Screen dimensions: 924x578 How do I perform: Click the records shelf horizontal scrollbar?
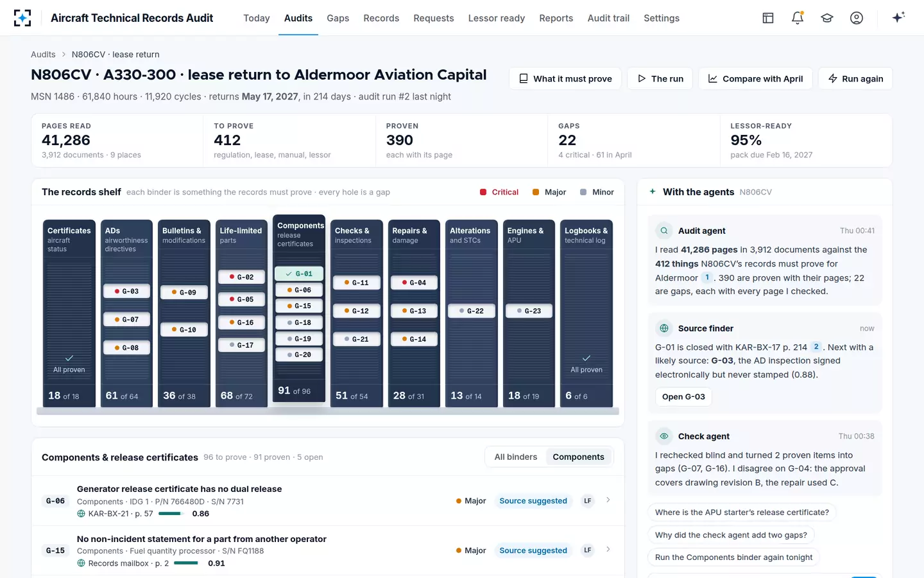[328, 411]
